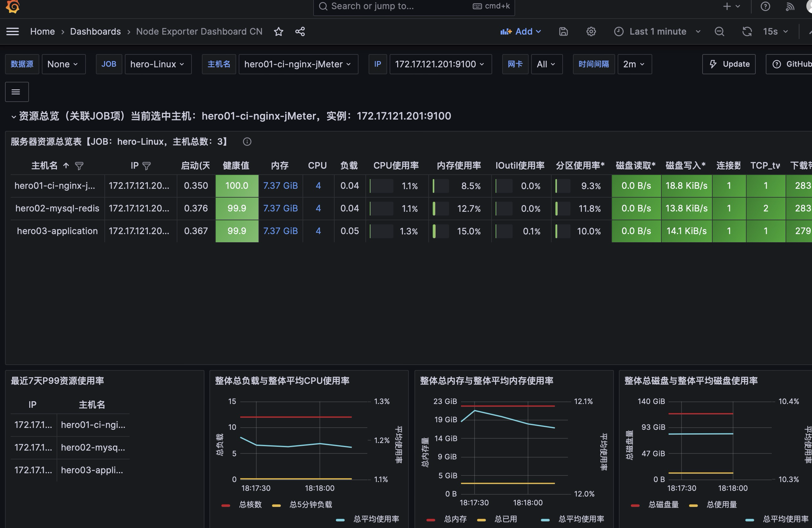The height and width of the screenshot is (528, 812).
Task: Open 整体总磁盘与整体平均磁盘使用率 panel title menu
Action: coord(691,381)
